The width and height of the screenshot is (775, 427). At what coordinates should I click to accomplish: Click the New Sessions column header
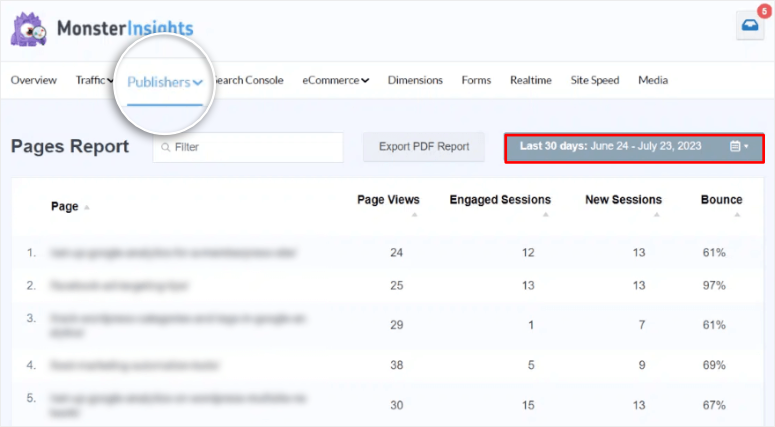click(623, 200)
